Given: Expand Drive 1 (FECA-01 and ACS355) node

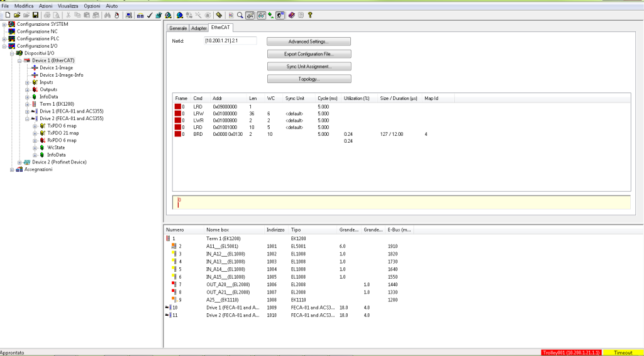Looking at the screenshot, I should point(27,112).
